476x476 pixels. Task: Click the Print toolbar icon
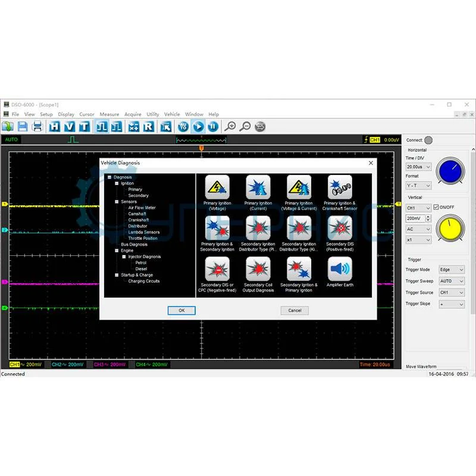coord(37,126)
